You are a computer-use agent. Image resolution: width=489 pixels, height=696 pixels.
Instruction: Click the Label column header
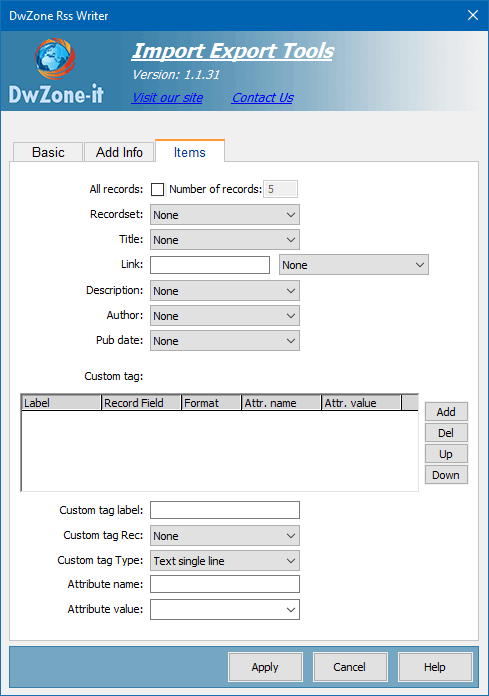pos(61,403)
